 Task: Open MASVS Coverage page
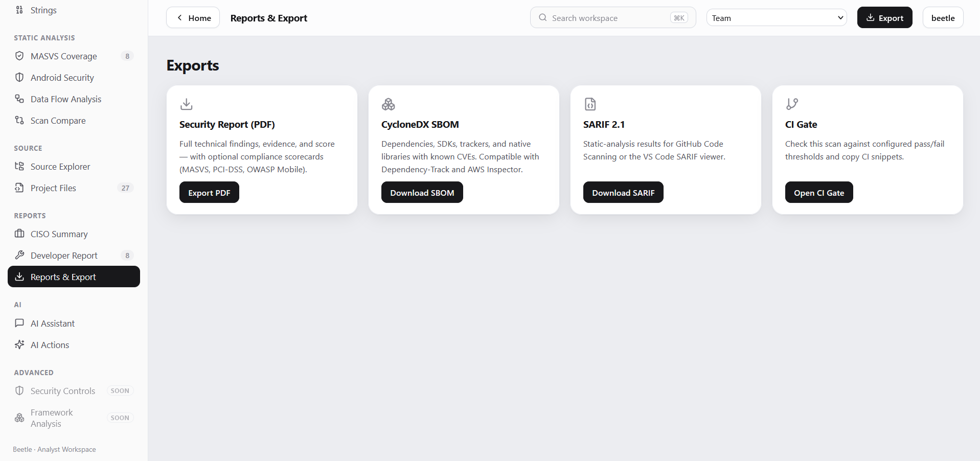pyautogui.click(x=74, y=56)
